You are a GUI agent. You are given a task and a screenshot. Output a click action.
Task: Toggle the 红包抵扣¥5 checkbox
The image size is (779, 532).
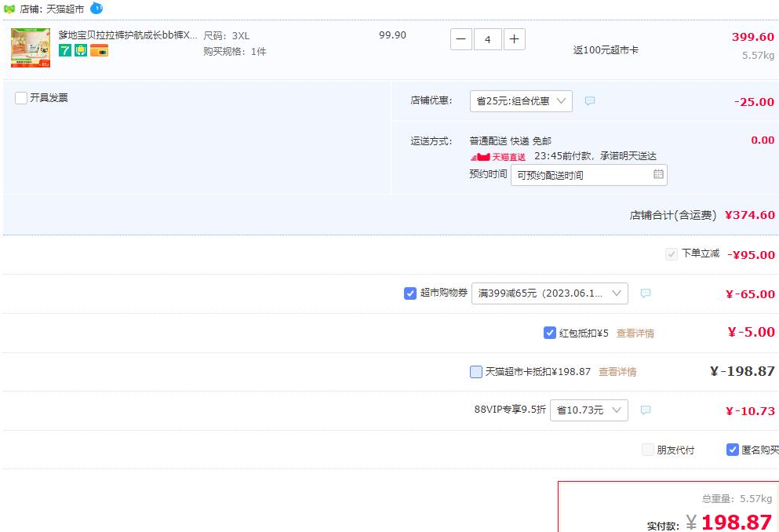(549, 333)
